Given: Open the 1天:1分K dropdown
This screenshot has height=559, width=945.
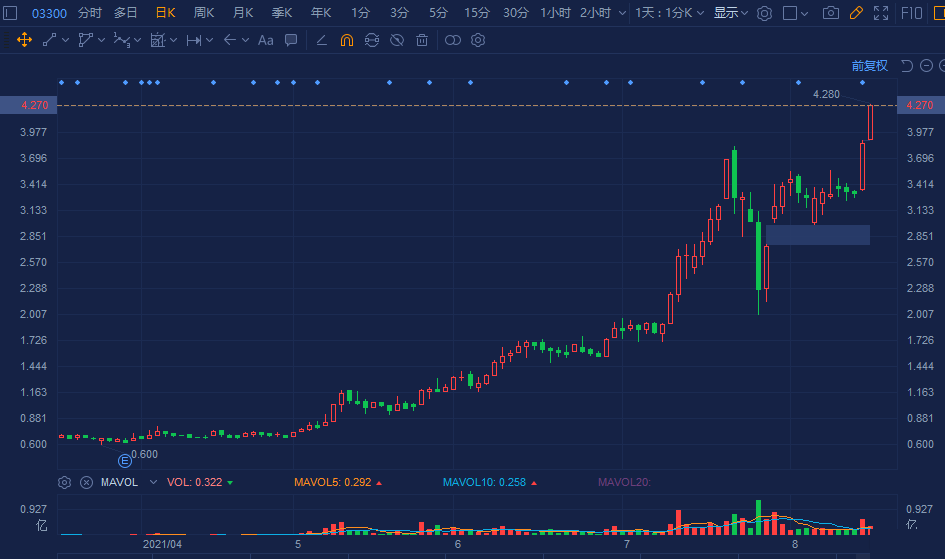Looking at the screenshot, I should tap(669, 13).
